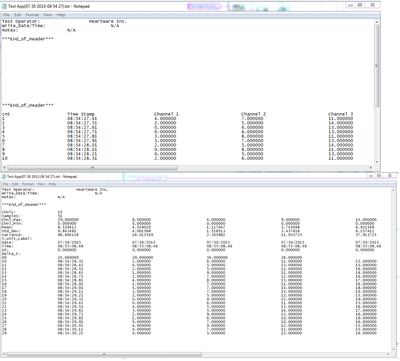Open Help menu in upper Notepad window
Image resolution: width=400 pixels, height=361 pixels.
61,15
